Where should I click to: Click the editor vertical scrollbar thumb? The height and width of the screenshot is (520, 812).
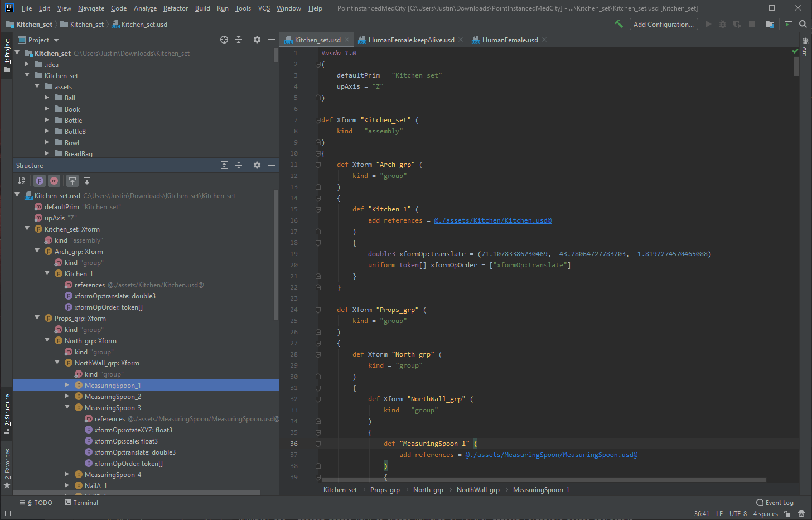(x=796, y=66)
